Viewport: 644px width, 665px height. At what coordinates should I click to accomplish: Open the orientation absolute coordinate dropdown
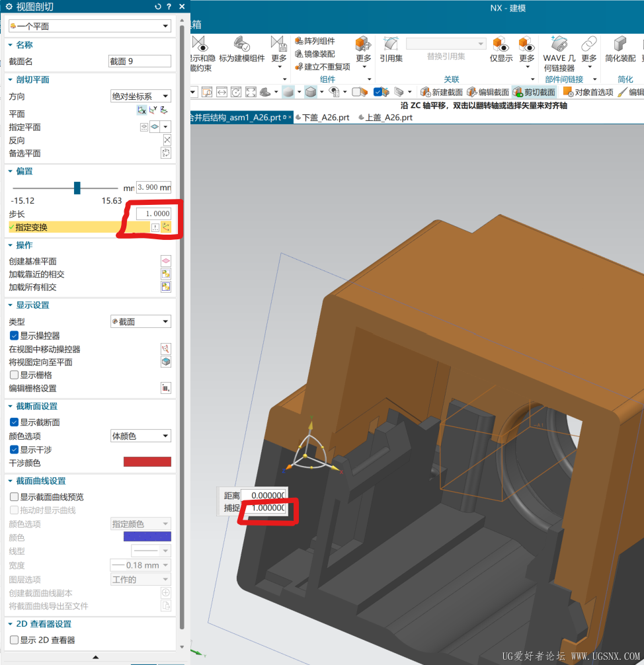(x=140, y=97)
